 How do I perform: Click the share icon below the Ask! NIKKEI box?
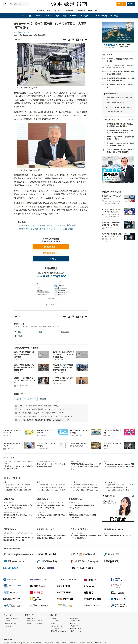click(86, 317)
